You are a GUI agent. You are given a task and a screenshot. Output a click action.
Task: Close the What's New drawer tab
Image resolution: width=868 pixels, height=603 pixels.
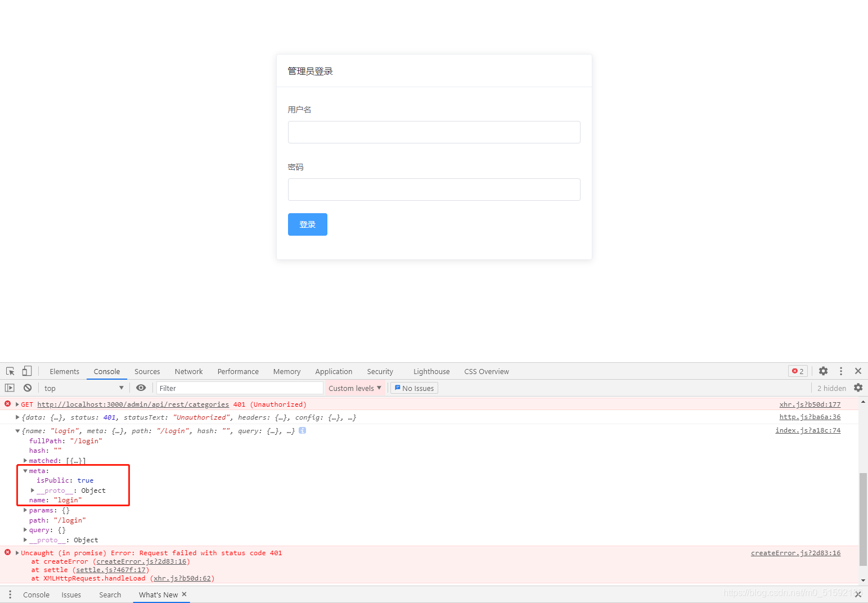point(184,594)
